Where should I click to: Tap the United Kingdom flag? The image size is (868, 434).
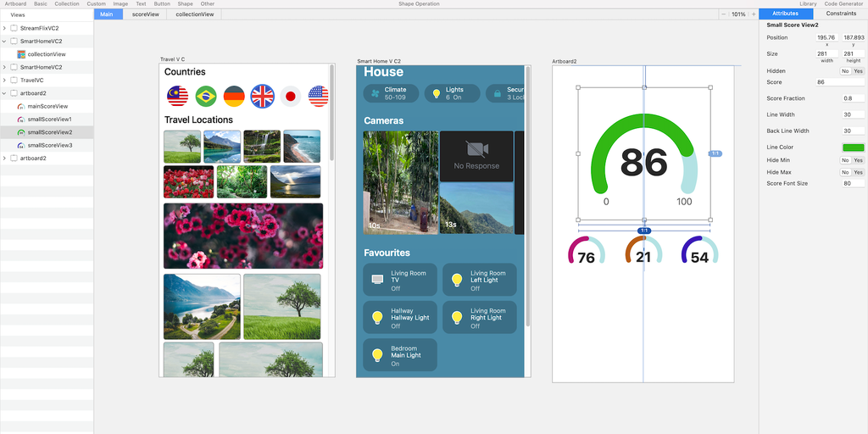(x=263, y=97)
